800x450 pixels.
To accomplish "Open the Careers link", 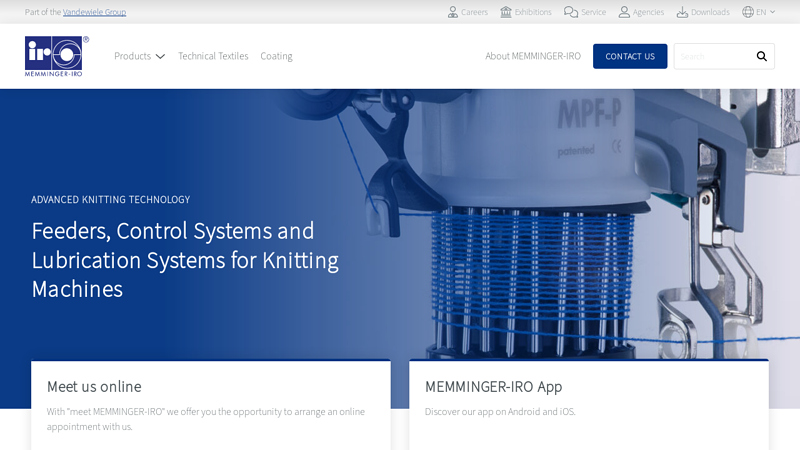I will coord(467,12).
